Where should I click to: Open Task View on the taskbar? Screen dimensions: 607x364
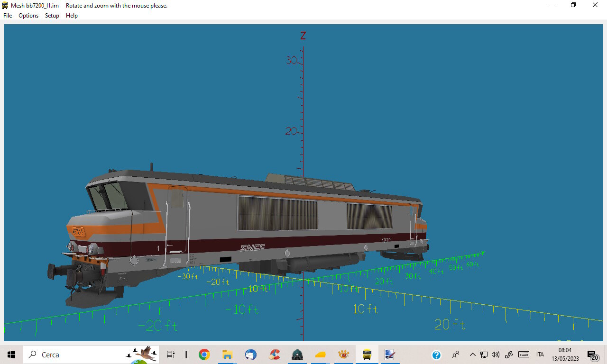point(171,355)
